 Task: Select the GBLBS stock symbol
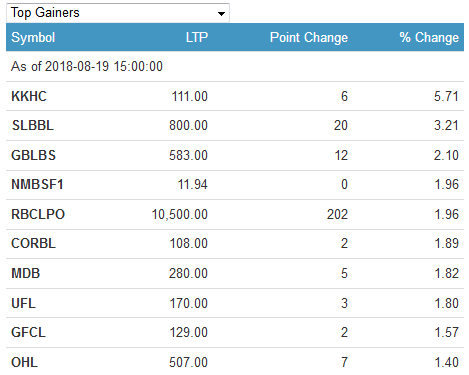[x=33, y=155]
